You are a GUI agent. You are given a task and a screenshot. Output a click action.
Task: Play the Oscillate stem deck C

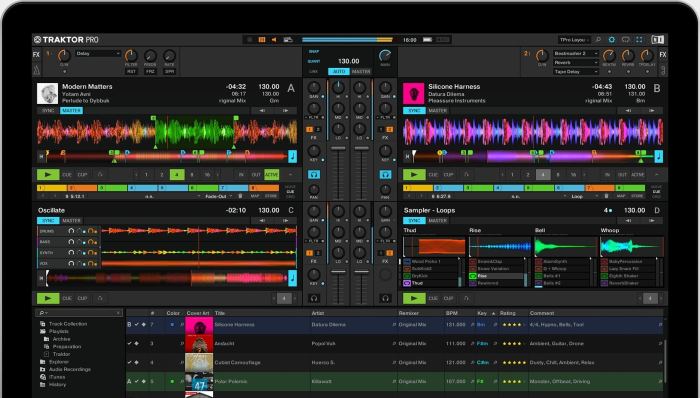pos(48,298)
